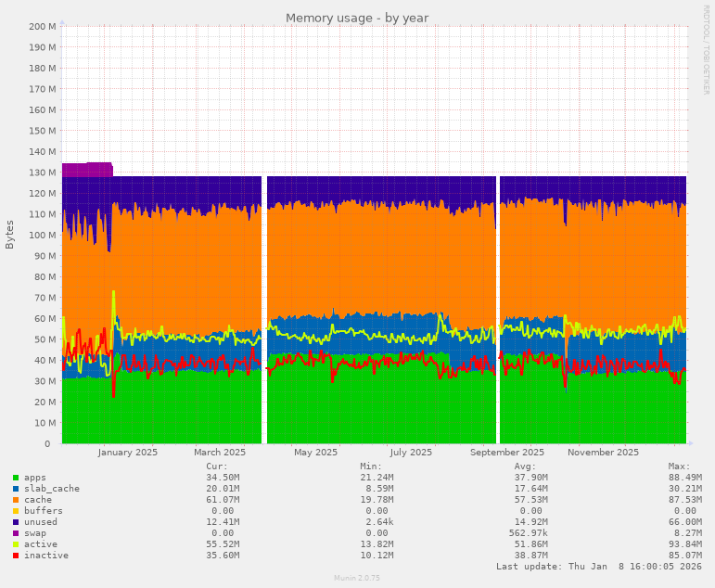Click the 'Last update' timestamp text
The image size is (715, 588).
pos(599,567)
